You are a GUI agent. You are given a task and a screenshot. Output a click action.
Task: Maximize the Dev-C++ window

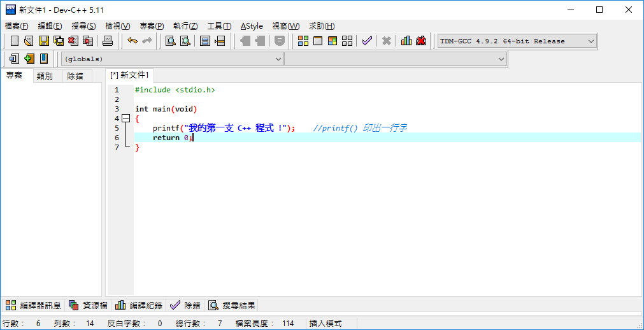coord(599,10)
